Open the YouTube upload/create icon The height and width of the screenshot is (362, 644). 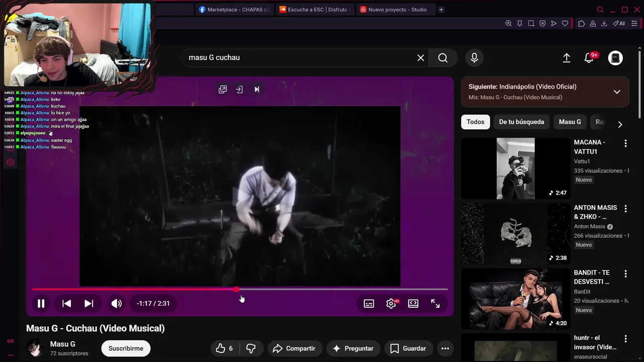click(567, 58)
